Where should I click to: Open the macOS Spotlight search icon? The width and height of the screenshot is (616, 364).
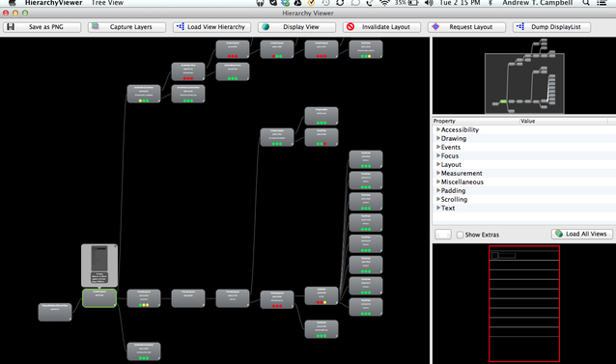coord(586,3)
